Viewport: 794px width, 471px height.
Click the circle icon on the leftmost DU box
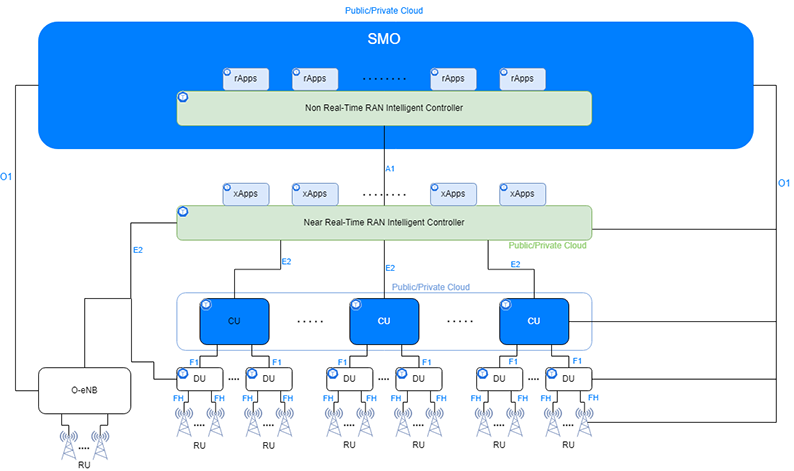tap(183, 374)
